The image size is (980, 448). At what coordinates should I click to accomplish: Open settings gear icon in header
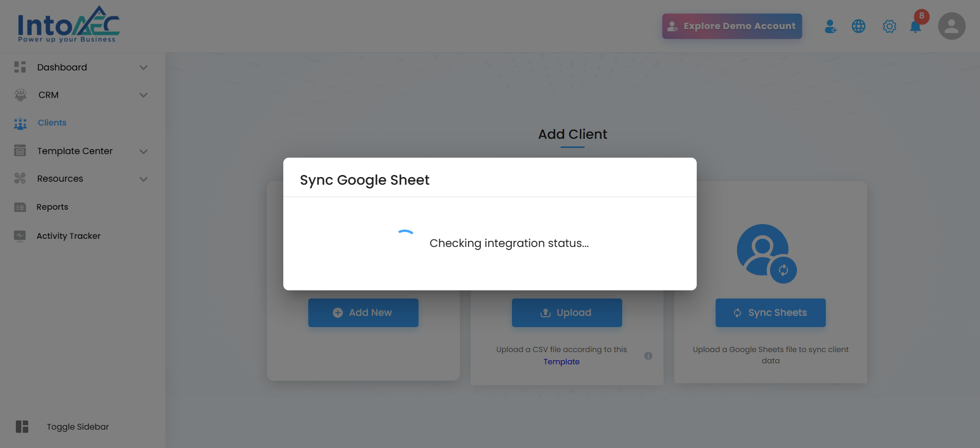[x=889, y=27]
